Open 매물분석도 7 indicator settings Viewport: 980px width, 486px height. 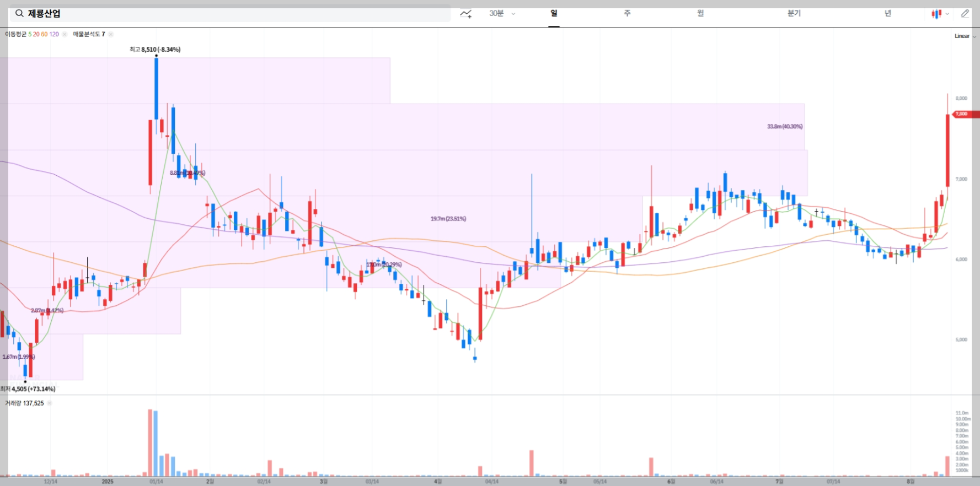pos(89,34)
